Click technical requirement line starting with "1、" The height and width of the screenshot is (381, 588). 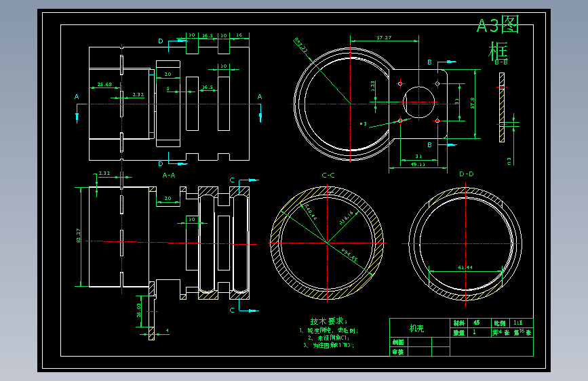pos(329,330)
